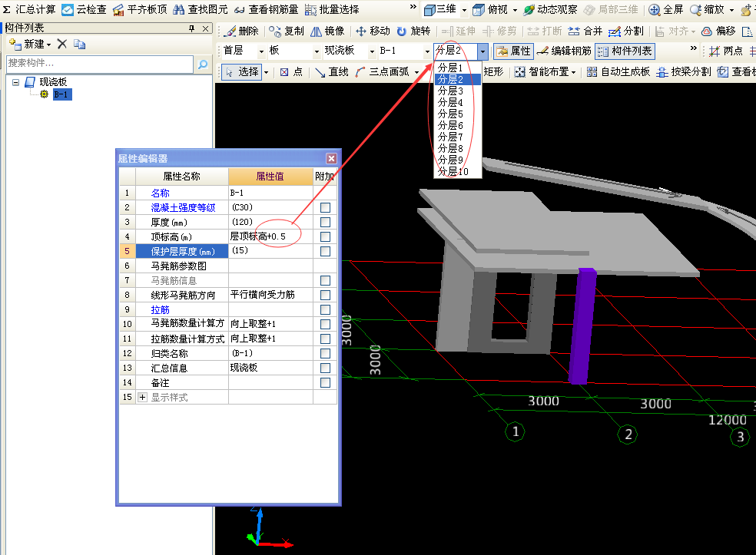Screen dimensions: 756x555
Task: Open 编辑钢筋 edit rebar
Action: coord(564,51)
